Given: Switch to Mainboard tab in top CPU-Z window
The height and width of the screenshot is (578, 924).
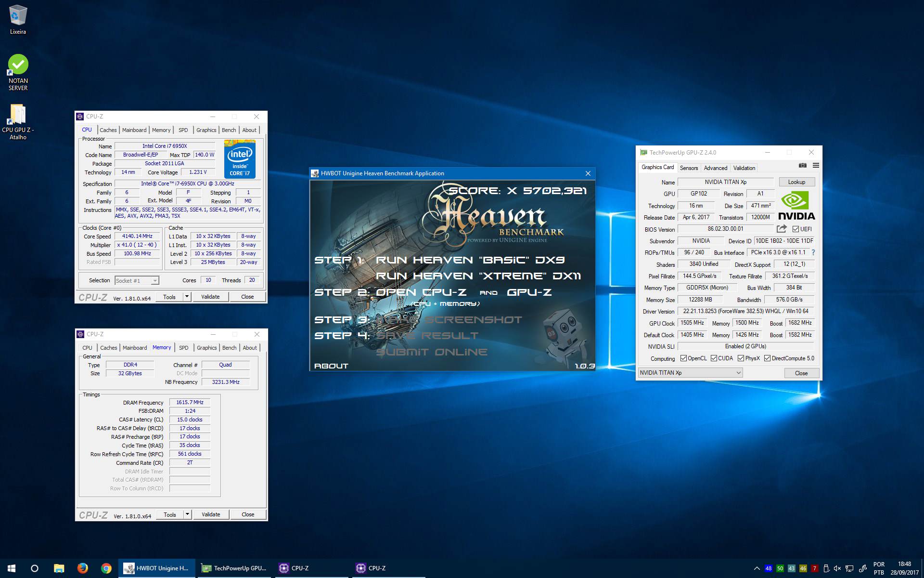Looking at the screenshot, I should tap(134, 130).
